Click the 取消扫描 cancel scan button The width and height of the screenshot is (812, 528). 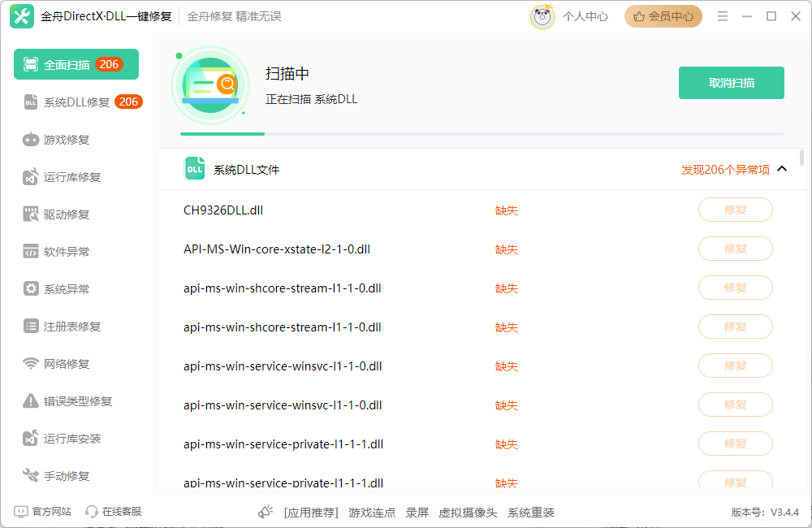tap(731, 83)
